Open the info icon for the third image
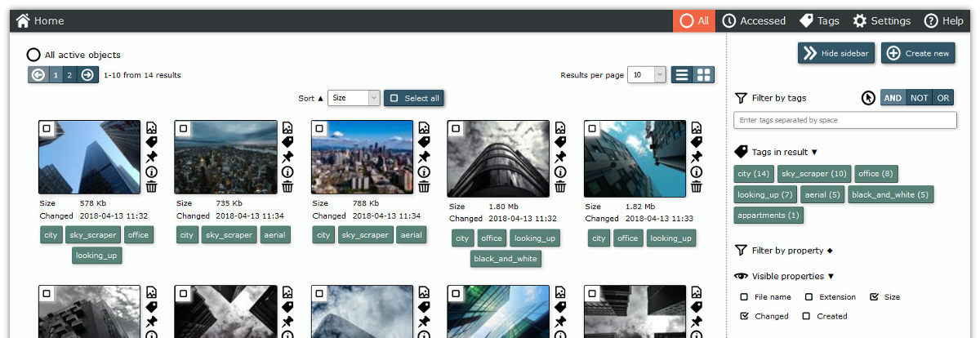This screenshot has height=338, width=980. point(424,172)
